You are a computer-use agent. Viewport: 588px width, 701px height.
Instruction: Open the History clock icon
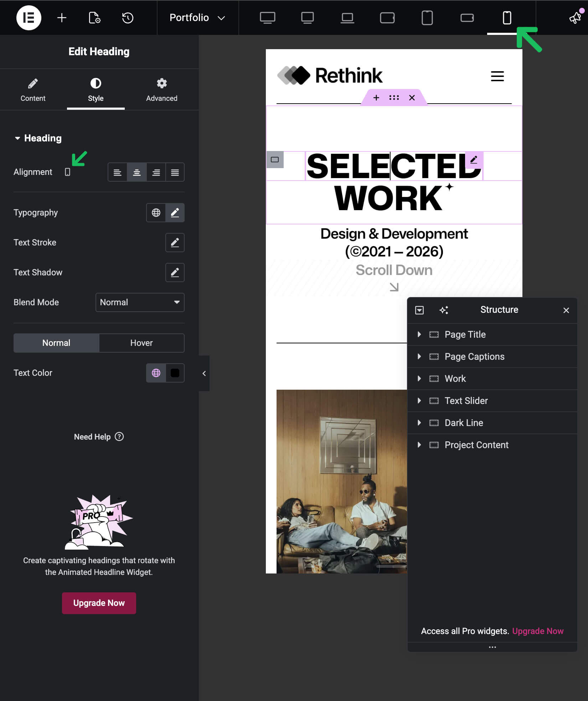128,18
